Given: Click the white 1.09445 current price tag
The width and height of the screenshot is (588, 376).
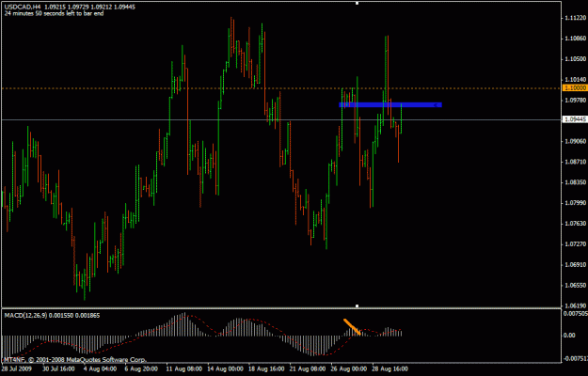Looking at the screenshot, I should (575, 119).
